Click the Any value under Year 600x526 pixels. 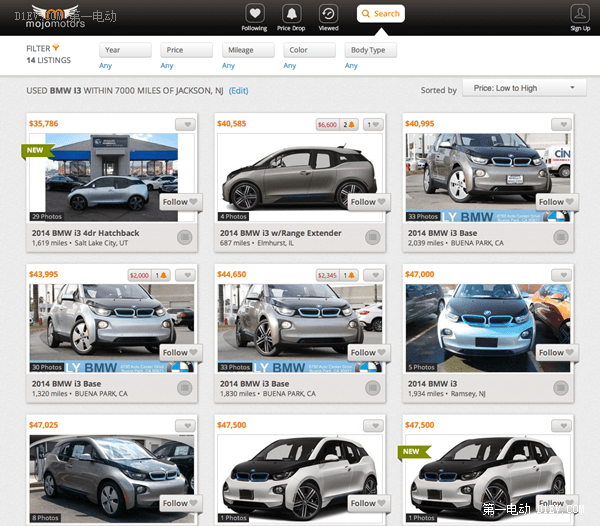coord(106,66)
